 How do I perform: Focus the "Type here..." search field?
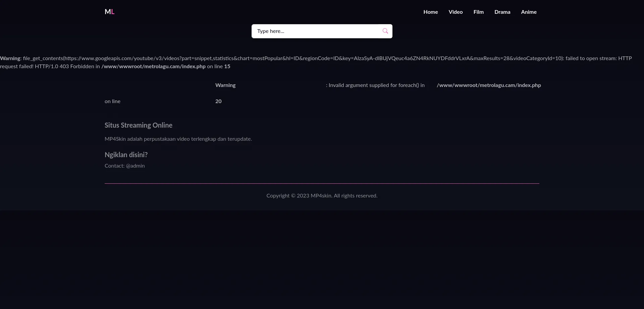point(315,31)
